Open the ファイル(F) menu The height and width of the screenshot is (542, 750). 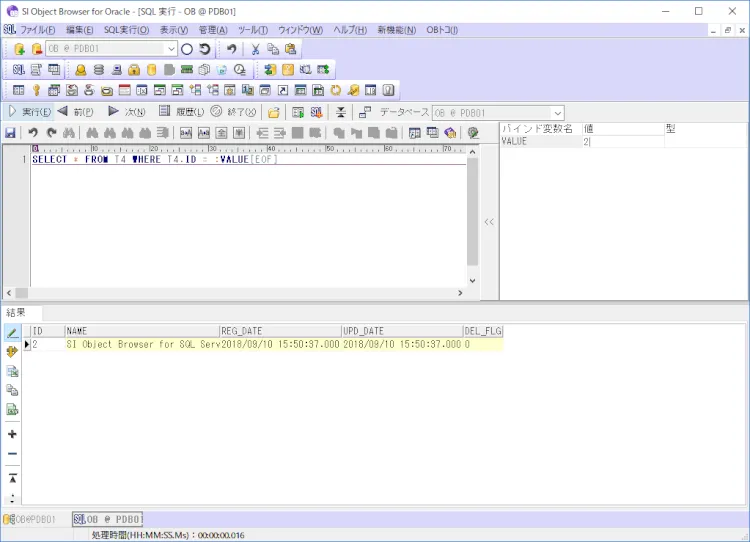[x=38, y=30]
